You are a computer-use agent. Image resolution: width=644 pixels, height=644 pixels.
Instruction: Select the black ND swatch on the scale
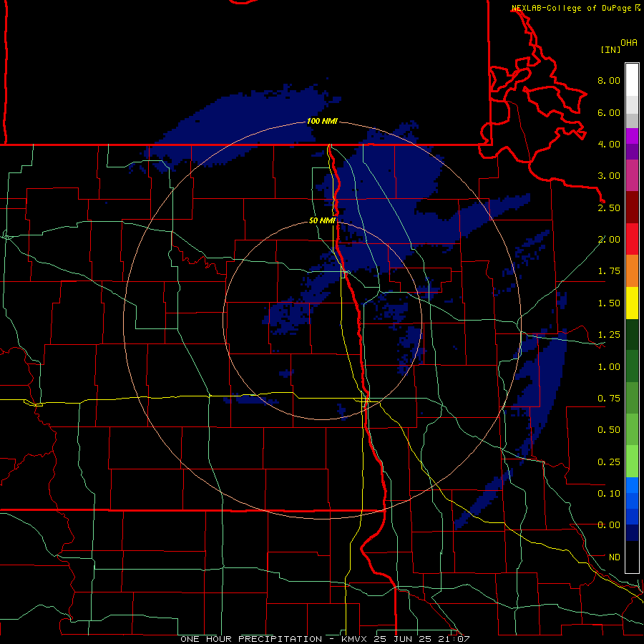pos(632,557)
